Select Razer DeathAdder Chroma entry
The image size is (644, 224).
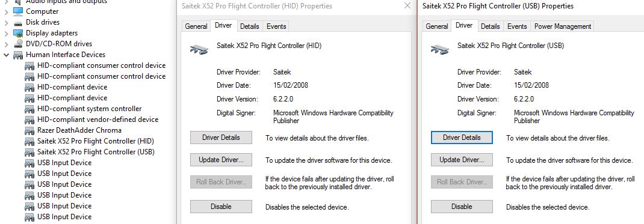tap(79, 130)
